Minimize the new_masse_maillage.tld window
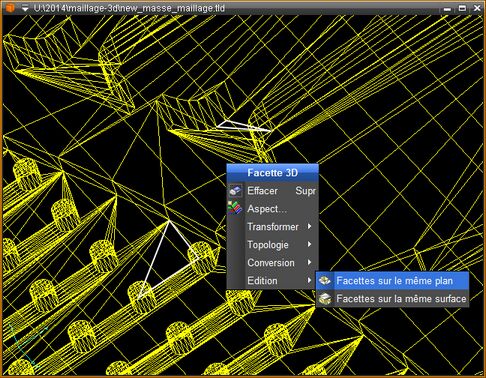The width and height of the screenshot is (486, 378). tap(447, 9)
